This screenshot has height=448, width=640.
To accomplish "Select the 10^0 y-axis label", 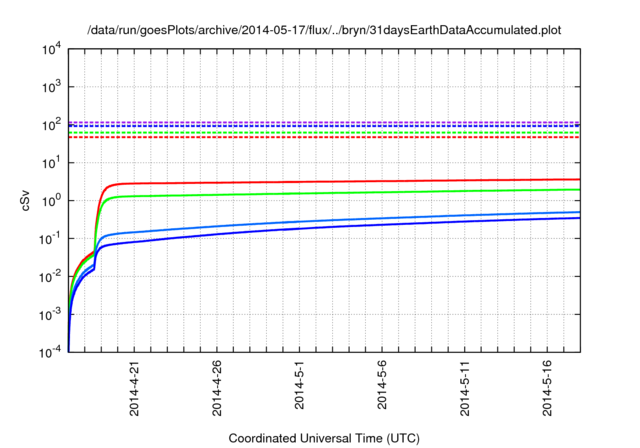I will pyautogui.click(x=51, y=201).
